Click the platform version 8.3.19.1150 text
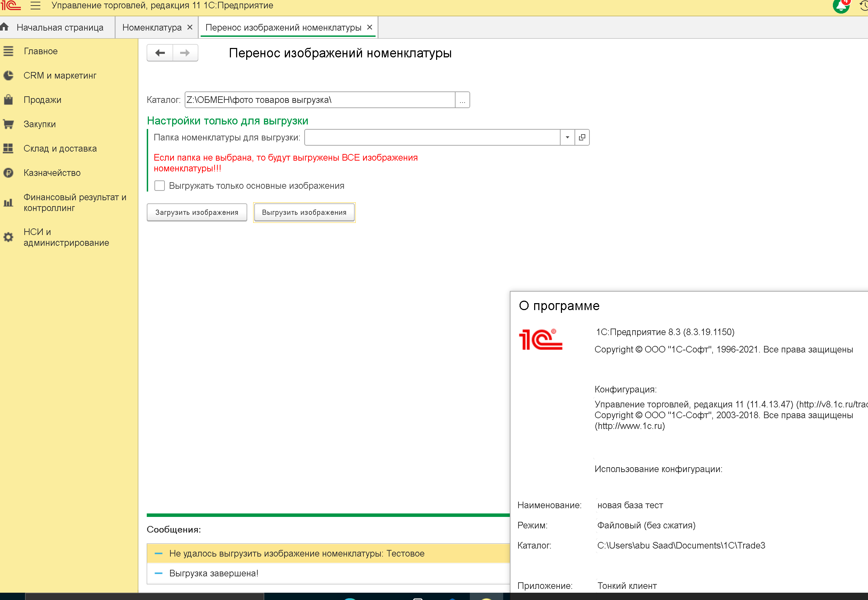 [x=665, y=332]
